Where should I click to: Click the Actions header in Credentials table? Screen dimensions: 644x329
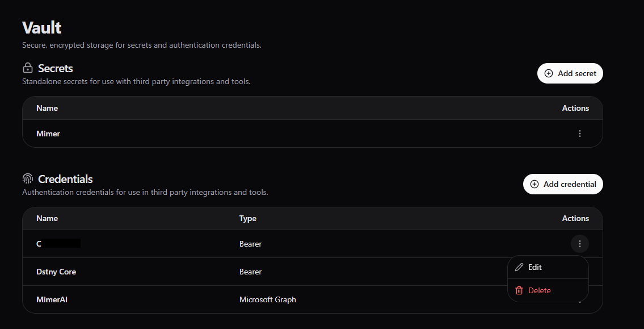575,218
